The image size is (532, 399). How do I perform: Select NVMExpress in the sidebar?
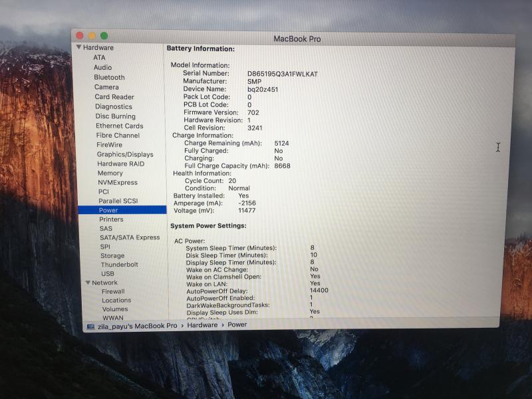click(118, 182)
